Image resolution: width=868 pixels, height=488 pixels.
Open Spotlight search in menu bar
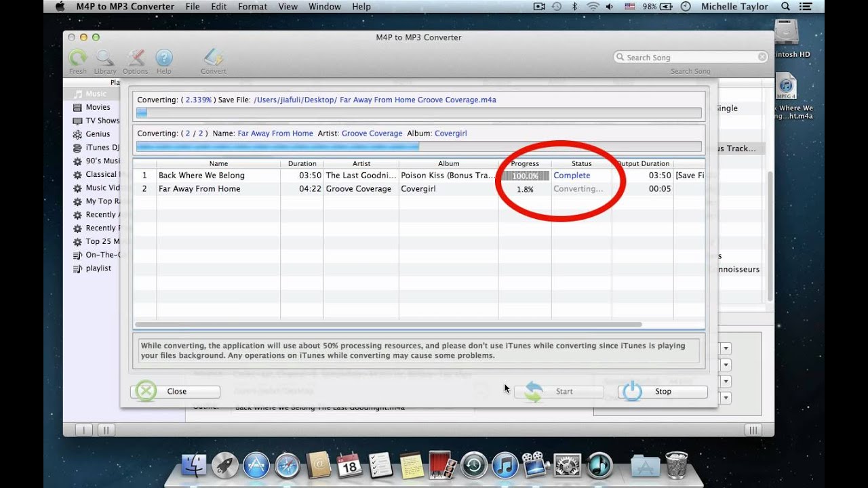786,7
